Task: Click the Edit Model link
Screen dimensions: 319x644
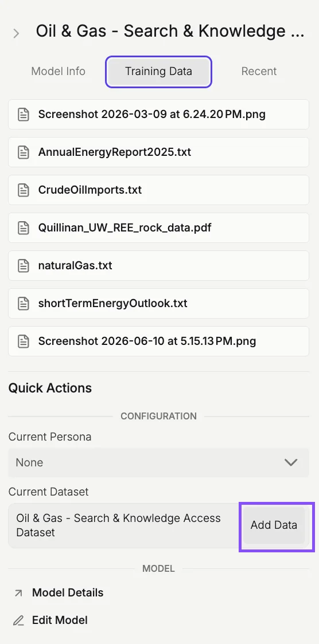Action: coord(60,620)
